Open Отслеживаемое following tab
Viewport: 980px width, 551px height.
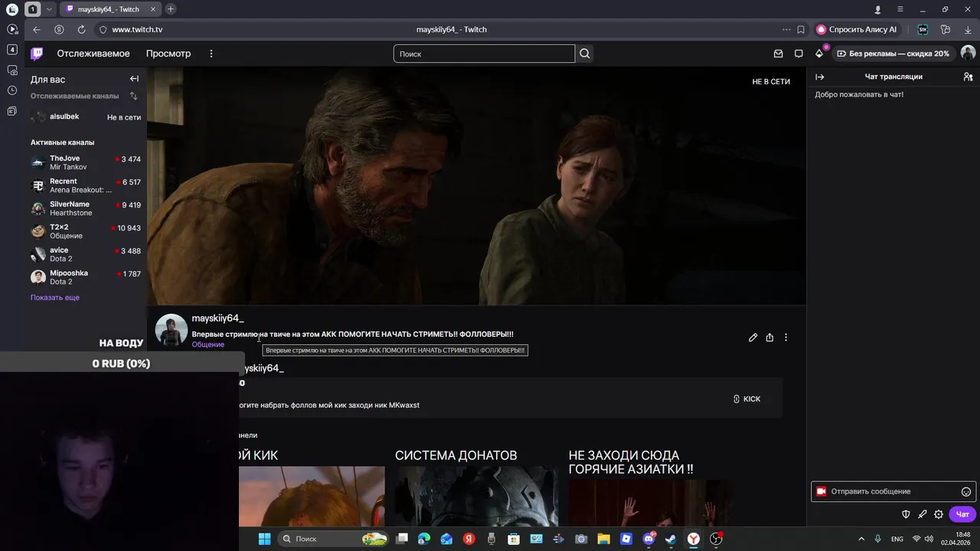(93, 54)
